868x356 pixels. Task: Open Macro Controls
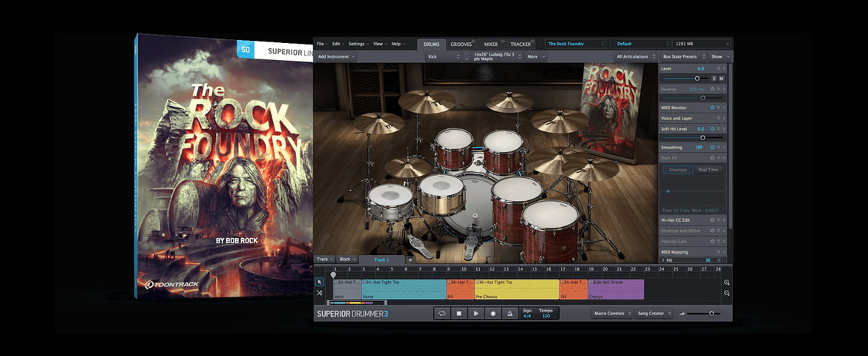point(612,314)
